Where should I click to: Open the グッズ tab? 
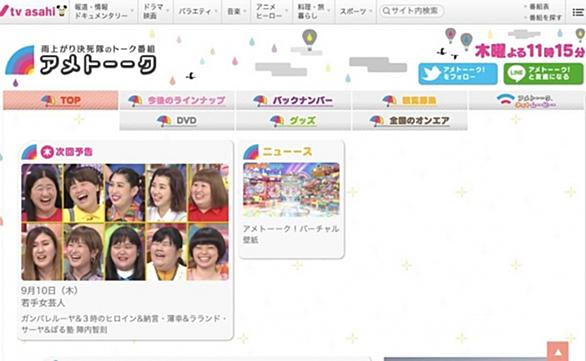pyautogui.click(x=293, y=121)
